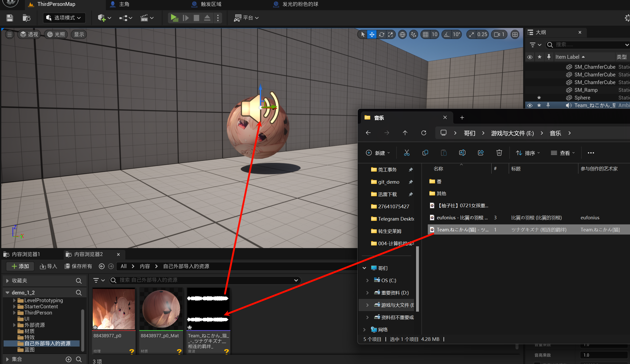The image size is (630, 364).
Task: Click the Play in editor button
Action: pos(174,18)
